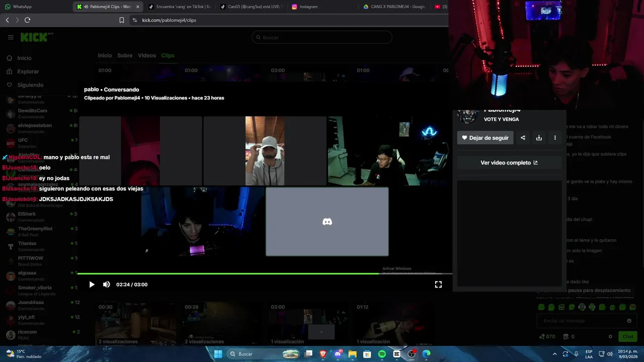Switch to the channel Inicio tab
The height and width of the screenshot is (362, 644).
105,55
